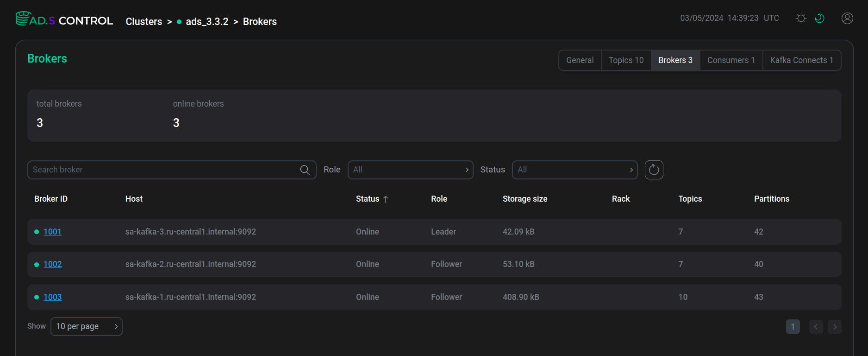Viewport: 868px width, 356px height.
Task: Expand the 10 per page selector
Action: point(87,326)
